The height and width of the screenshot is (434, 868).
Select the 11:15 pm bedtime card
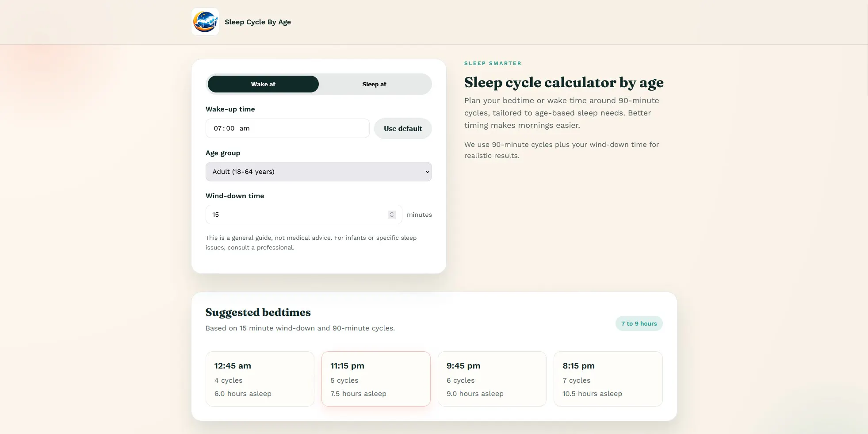(376, 379)
